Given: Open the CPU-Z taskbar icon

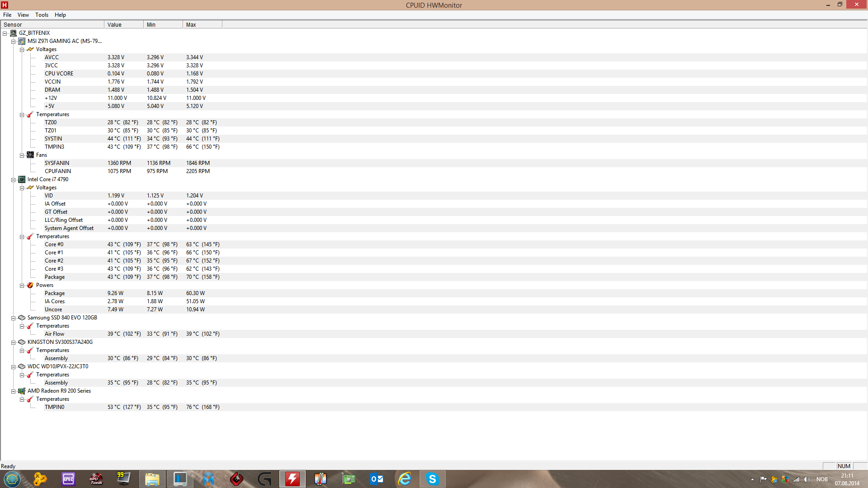Looking at the screenshot, I should point(68,479).
